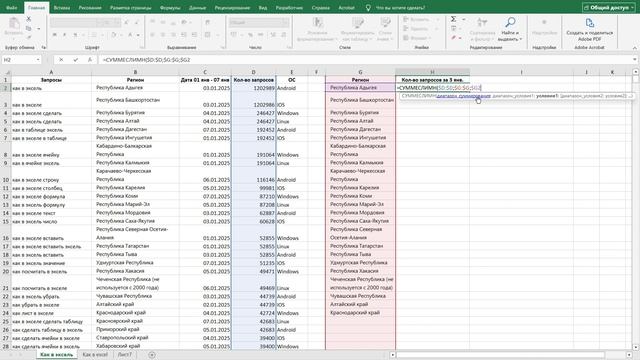Open the AutoSum dropdown arrow
640x360 pixels.
[463, 19]
